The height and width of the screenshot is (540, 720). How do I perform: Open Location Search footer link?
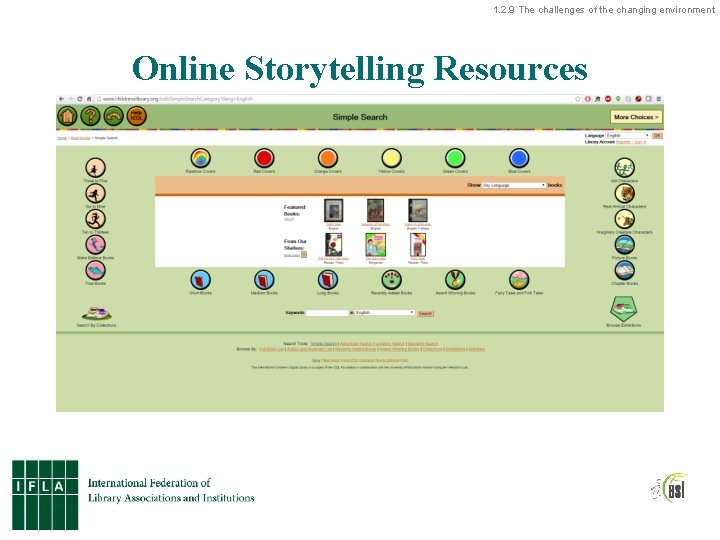390,343
